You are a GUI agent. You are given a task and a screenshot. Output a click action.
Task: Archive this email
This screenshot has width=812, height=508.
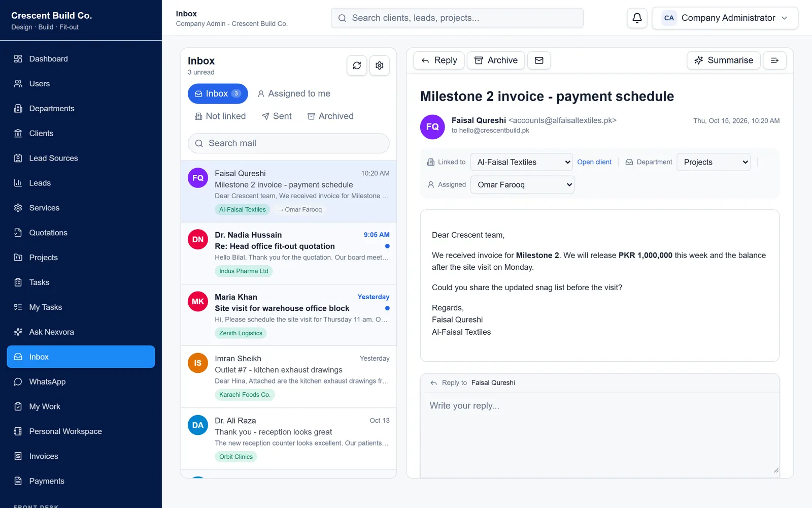click(x=496, y=60)
